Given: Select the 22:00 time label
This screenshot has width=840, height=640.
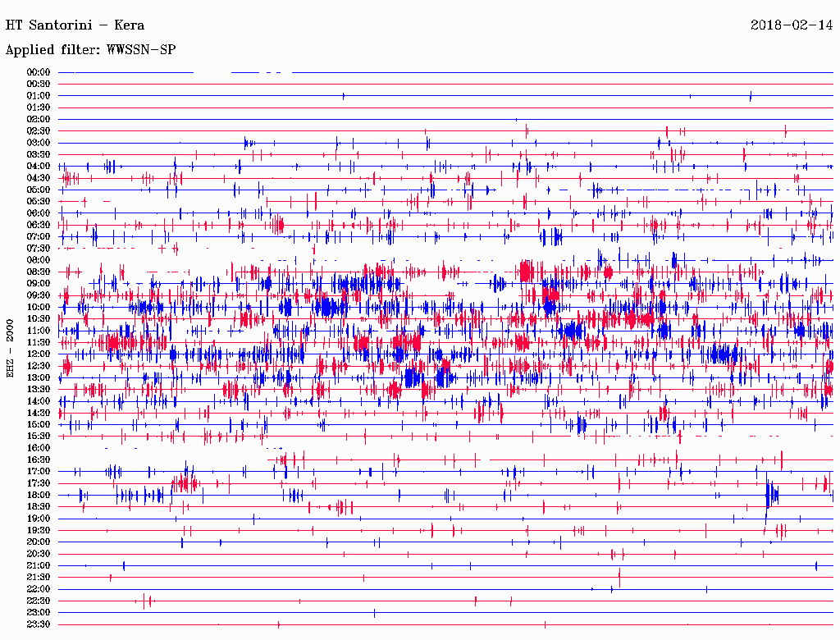Looking at the screenshot, I should pos(39,589).
